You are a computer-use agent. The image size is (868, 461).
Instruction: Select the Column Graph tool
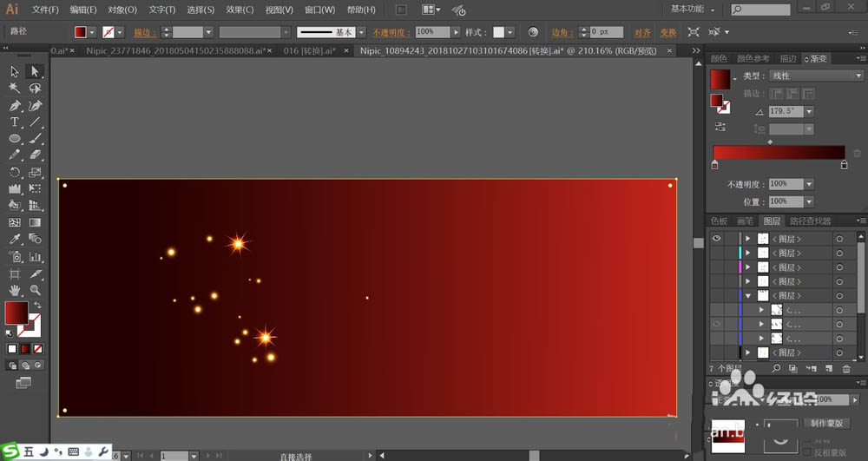(35, 256)
